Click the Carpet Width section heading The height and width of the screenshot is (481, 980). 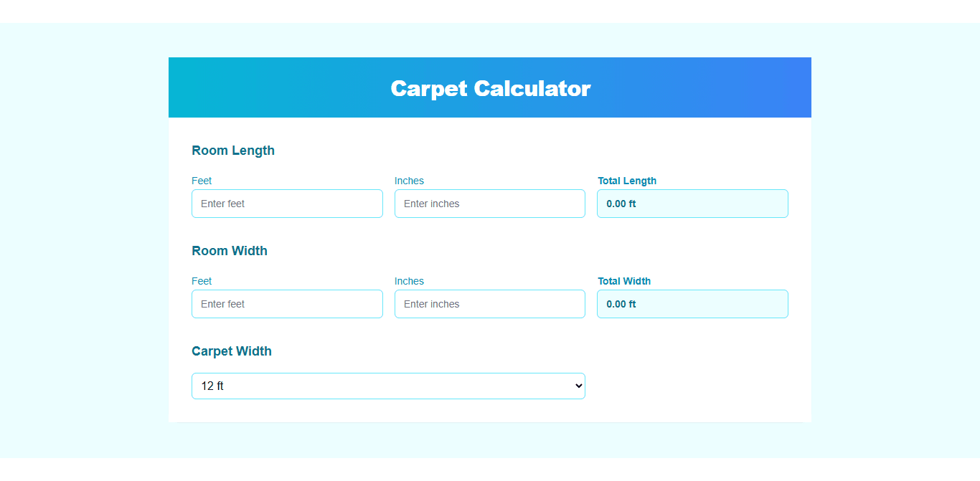[232, 351]
